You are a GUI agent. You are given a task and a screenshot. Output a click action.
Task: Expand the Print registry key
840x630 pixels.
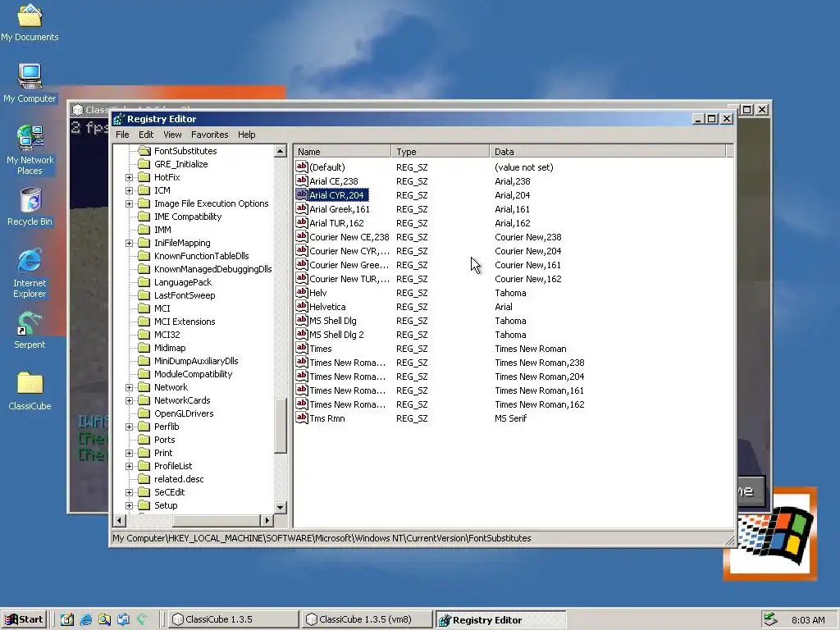(129, 453)
